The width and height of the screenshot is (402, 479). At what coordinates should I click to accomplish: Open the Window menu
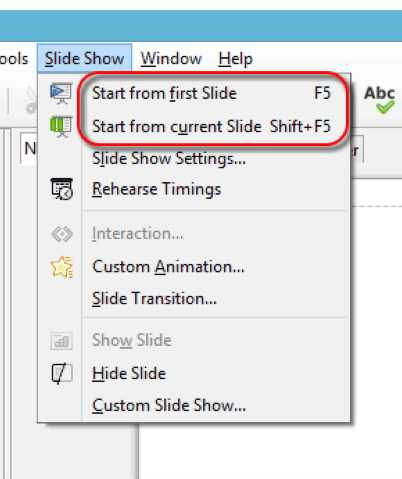pos(171,59)
